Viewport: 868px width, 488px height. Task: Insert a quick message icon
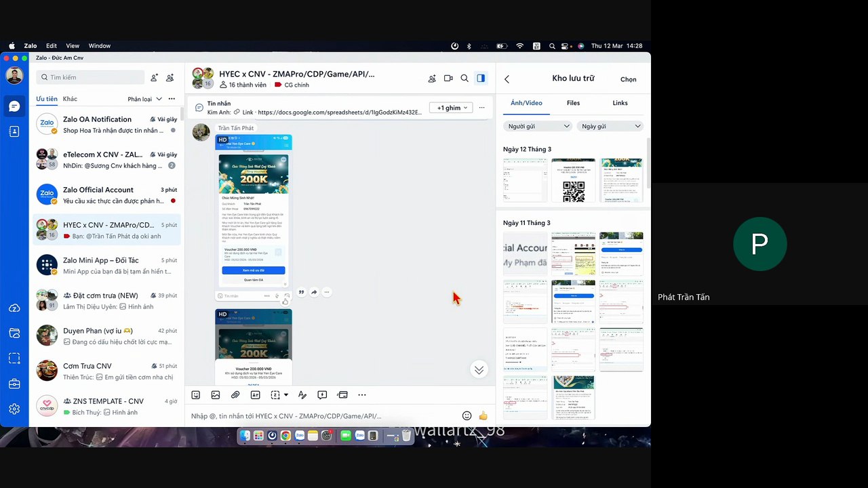(322, 394)
